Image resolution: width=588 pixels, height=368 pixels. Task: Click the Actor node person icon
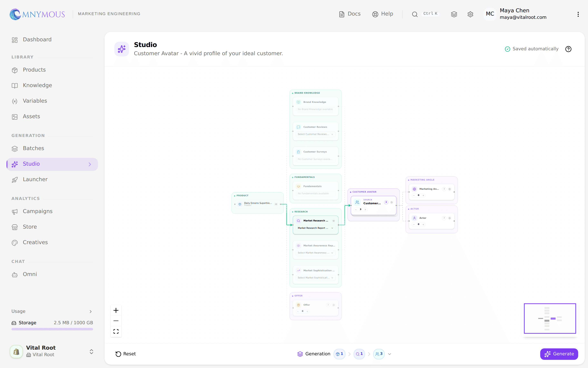pos(414,218)
